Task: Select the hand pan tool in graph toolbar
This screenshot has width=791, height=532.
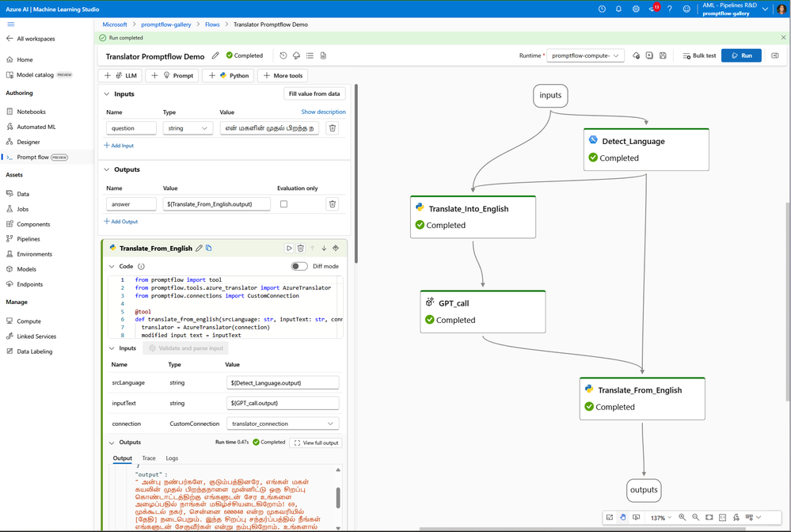Action: point(623,518)
